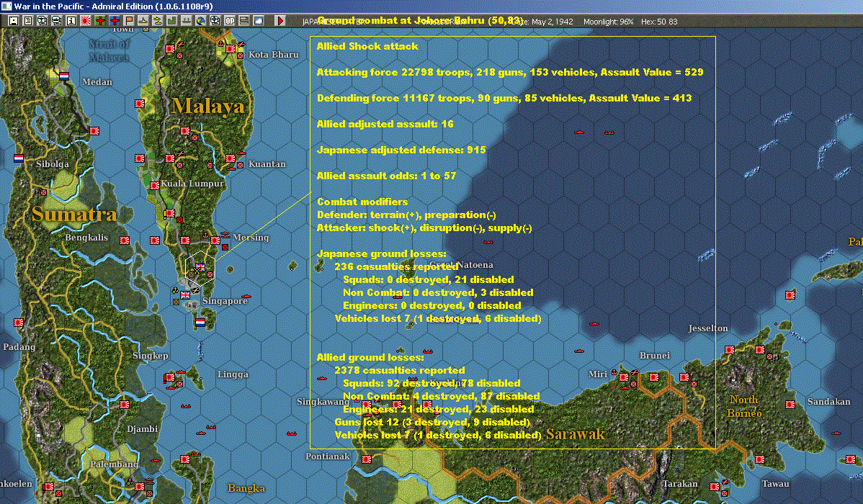863x504 pixels.
Task: Click the 'Malaya' region label
Action: pos(208,106)
